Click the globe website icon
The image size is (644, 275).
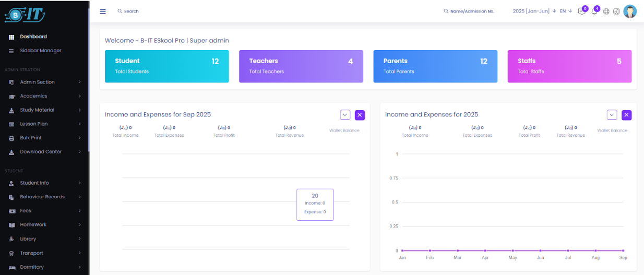tap(606, 11)
